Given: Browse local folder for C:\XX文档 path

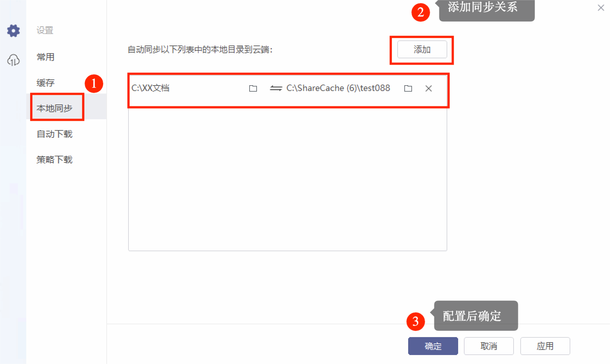Looking at the screenshot, I should (253, 88).
